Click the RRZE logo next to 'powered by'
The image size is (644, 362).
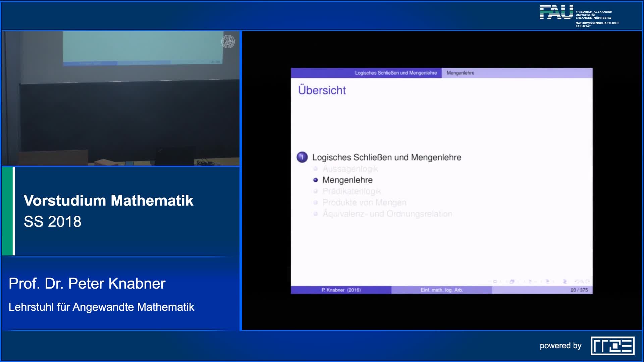pyautogui.click(x=612, y=346)
